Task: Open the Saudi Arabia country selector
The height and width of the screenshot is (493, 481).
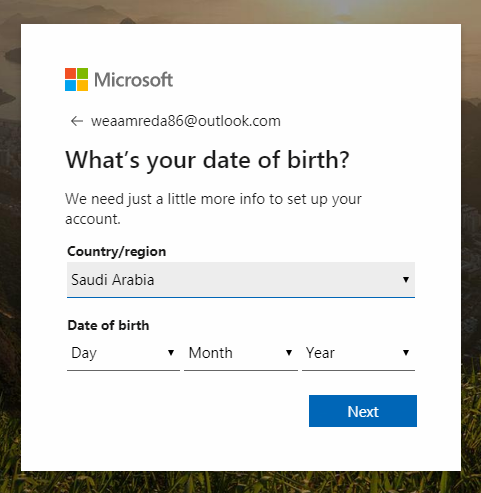Action: (x=241, y=280)
